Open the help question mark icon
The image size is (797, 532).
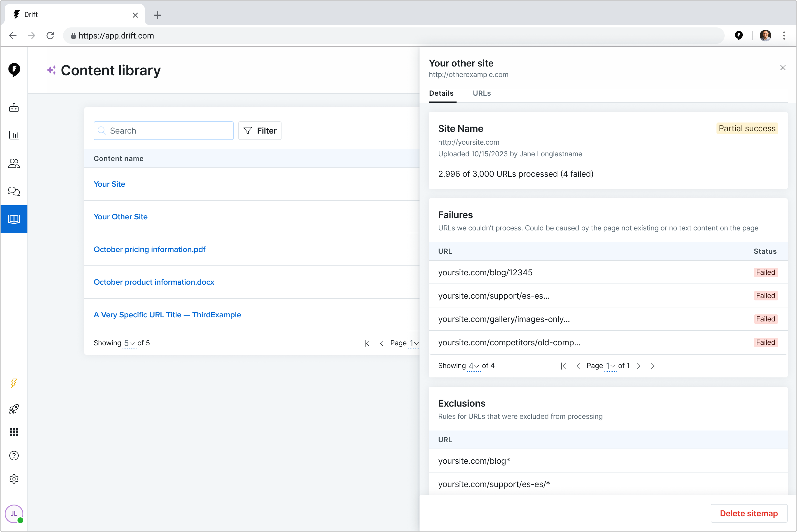coord(14,456)
